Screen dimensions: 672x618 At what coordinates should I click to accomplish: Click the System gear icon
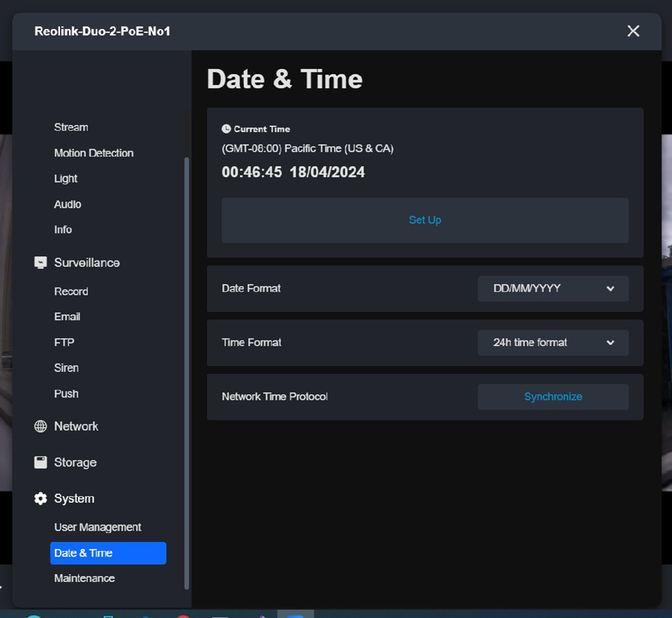point(40,499)
